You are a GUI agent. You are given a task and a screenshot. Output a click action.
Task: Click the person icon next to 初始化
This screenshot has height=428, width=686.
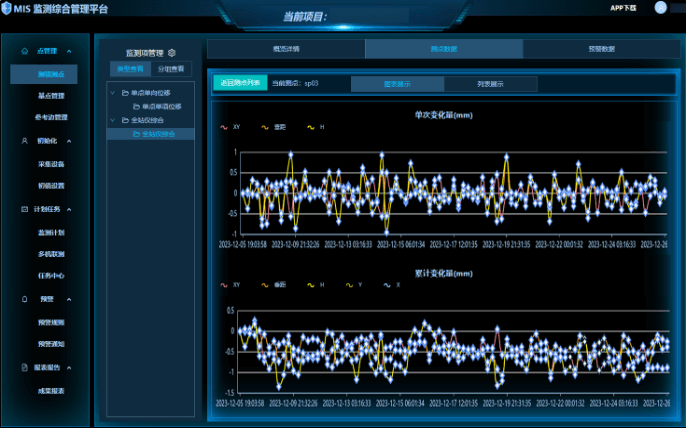pyautogui.click(x=24, y=141)
